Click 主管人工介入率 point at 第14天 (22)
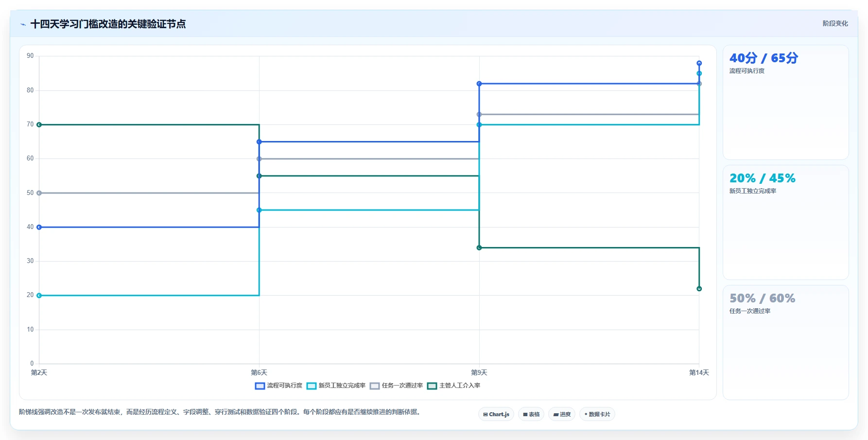The height and width of the screenshot is (440, 868). coord(699,289)
